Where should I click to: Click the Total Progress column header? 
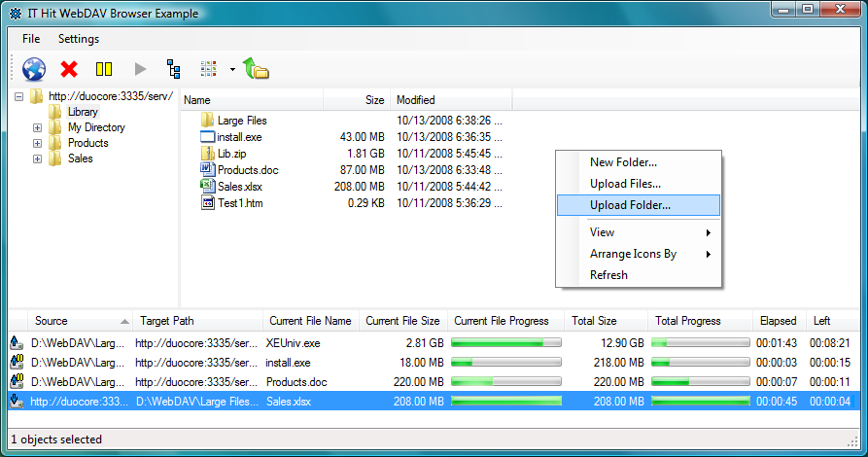(700, 321)
